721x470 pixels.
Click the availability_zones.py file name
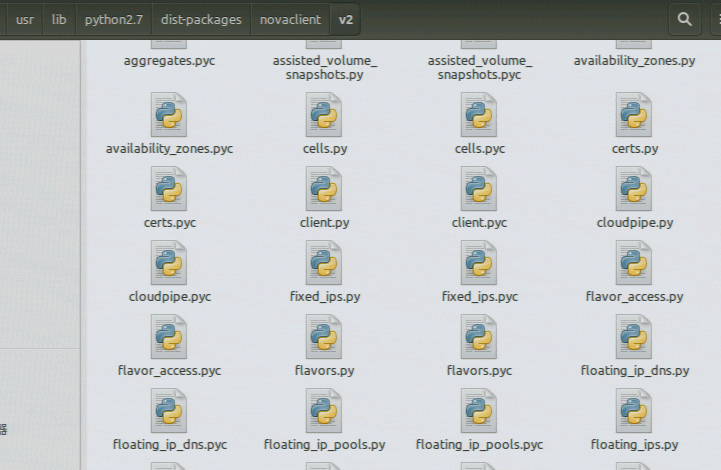point(634,61)
